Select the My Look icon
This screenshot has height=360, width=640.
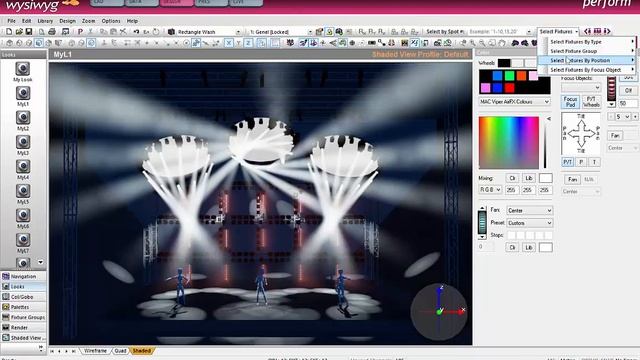[23, 69]
